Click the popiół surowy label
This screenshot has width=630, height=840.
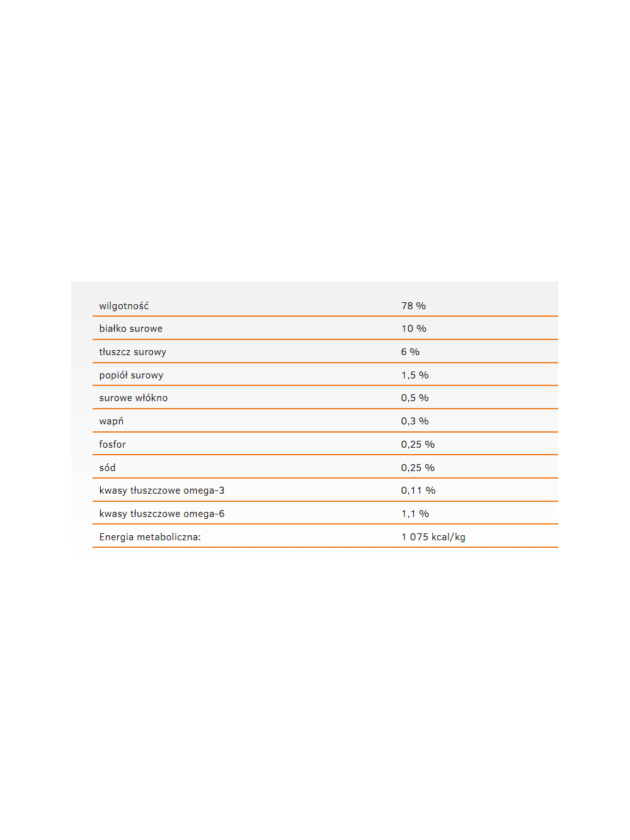[131, 375]
